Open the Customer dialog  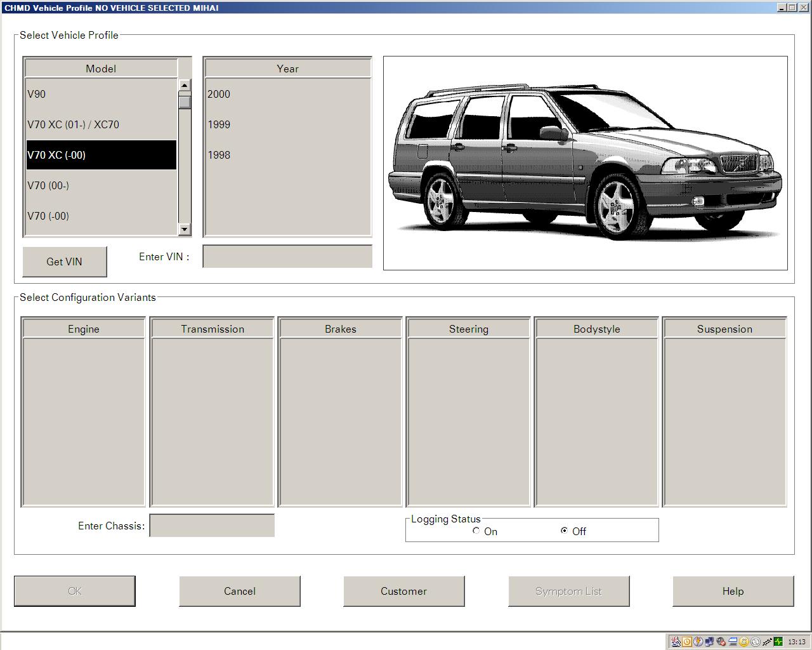tap(404, 591)
